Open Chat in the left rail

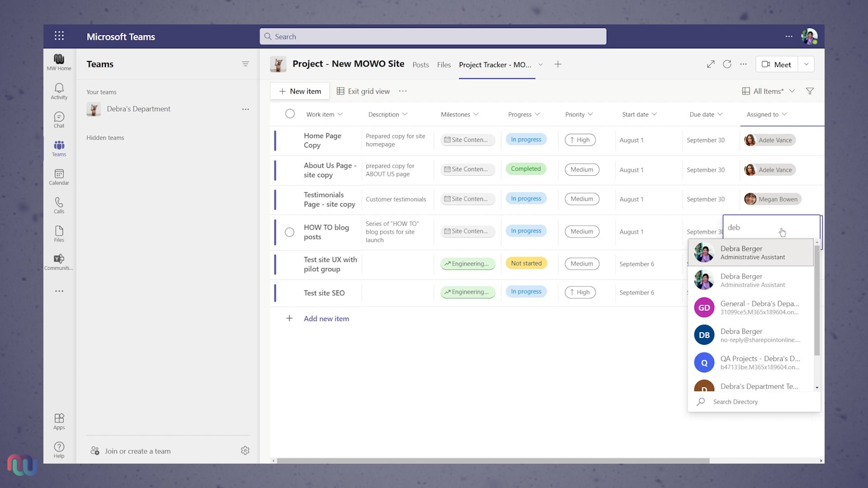pos(59,120)
